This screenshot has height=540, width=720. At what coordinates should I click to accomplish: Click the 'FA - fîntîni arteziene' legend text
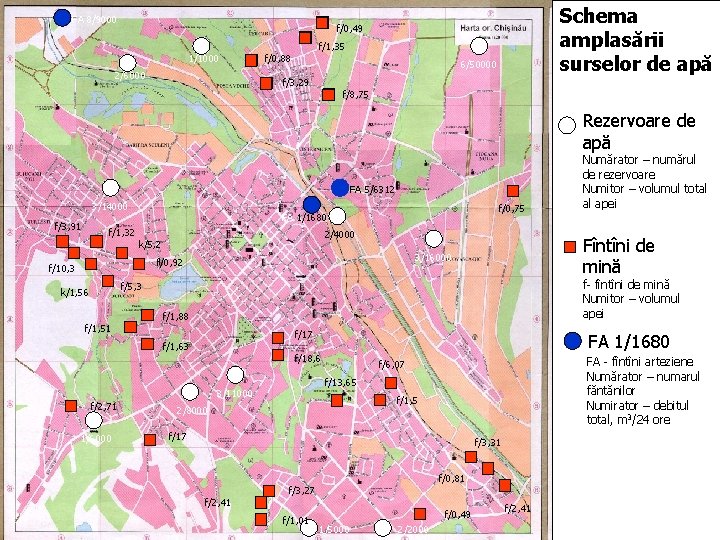(640, 361)
